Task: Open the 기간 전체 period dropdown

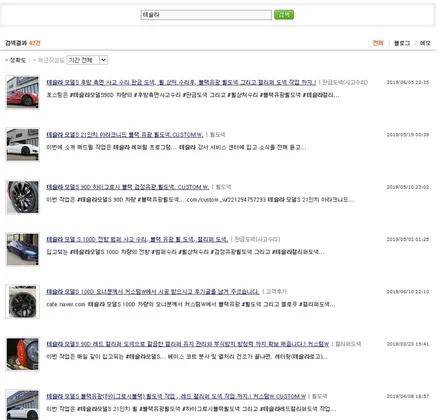Action: 87,60
